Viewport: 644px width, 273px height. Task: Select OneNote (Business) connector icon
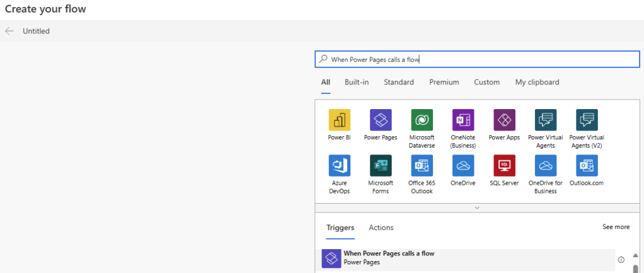(x=463, y=120)
